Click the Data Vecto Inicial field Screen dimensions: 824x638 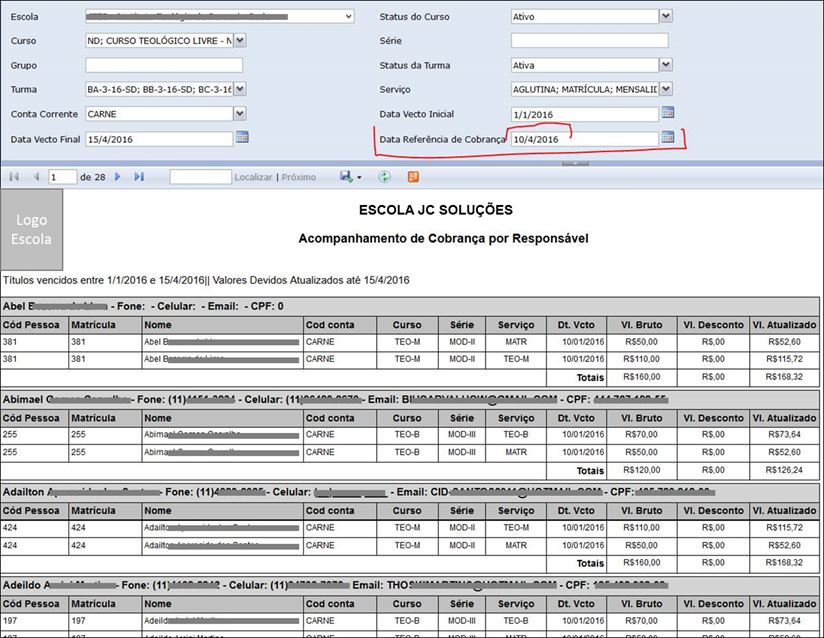point(585,114)
